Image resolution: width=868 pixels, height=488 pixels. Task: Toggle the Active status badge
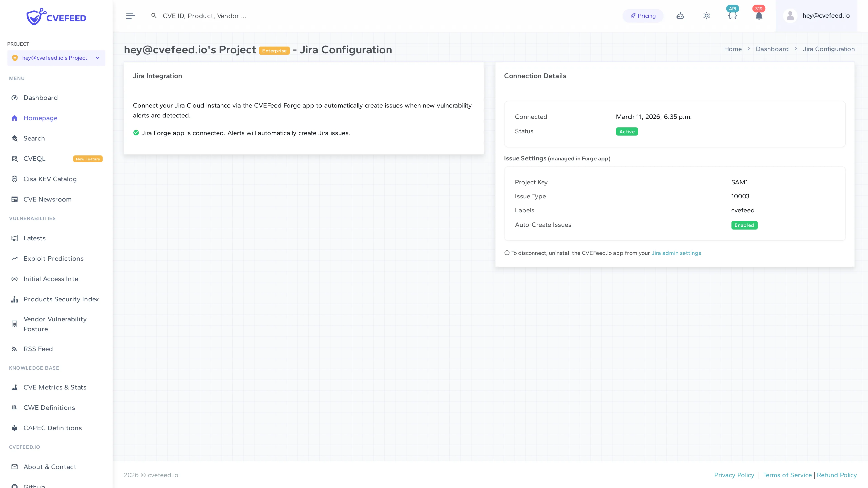tap(626, 131)
